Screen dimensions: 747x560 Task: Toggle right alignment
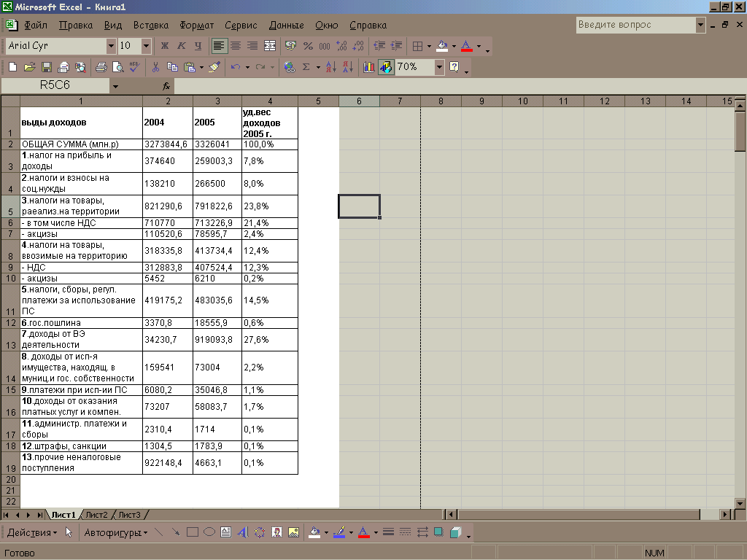pyautogui.click(x=252, y=46)
